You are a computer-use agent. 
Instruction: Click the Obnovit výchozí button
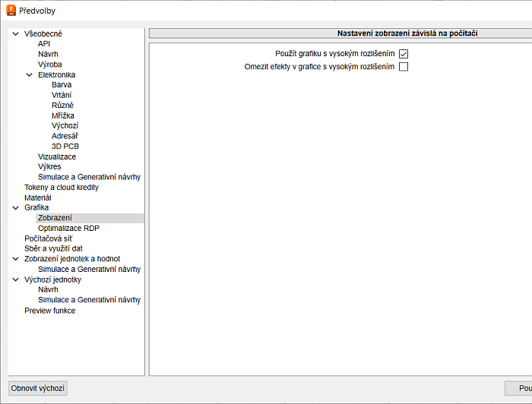point(38,388)
